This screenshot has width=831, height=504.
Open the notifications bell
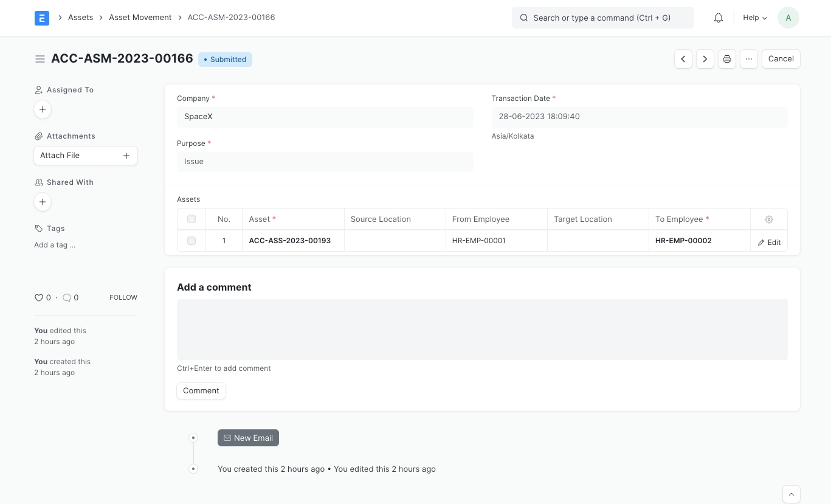[x=718, y=18]
